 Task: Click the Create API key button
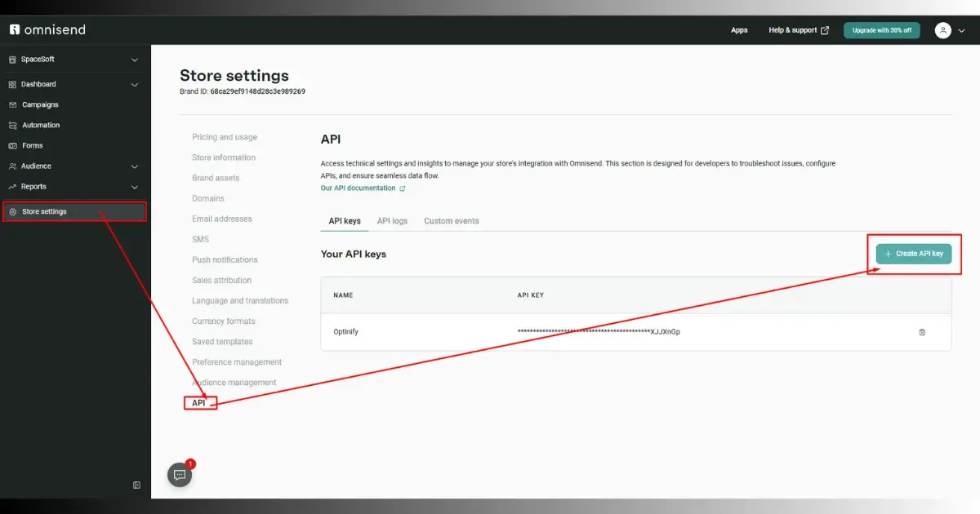tap(914, 254)
